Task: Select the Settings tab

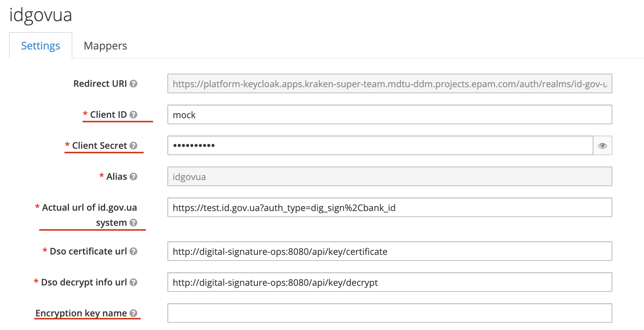Action: 41,46
